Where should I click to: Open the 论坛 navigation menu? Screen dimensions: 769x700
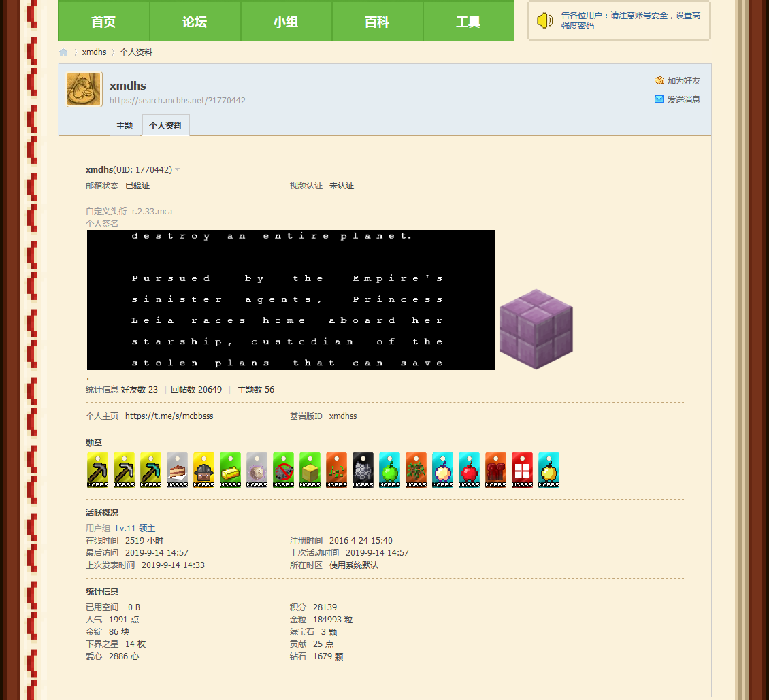195,22
